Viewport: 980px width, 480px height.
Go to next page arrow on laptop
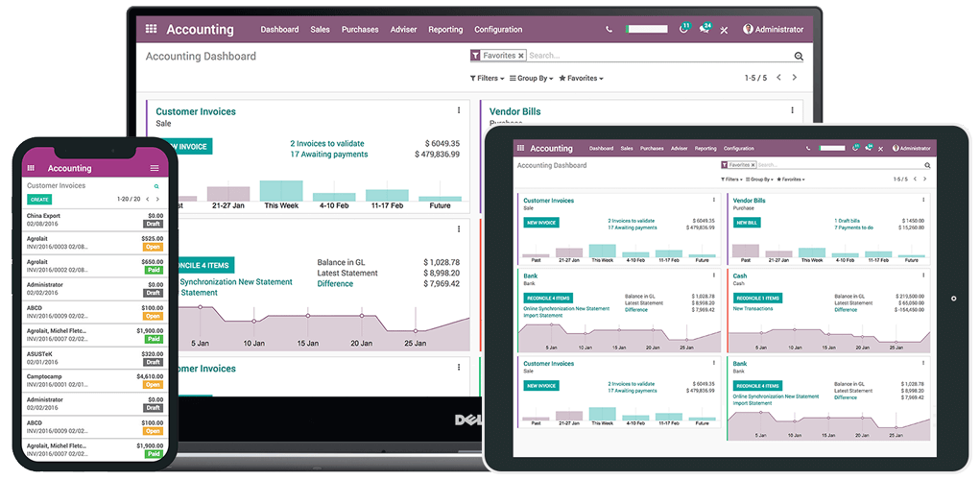point(795,78)
